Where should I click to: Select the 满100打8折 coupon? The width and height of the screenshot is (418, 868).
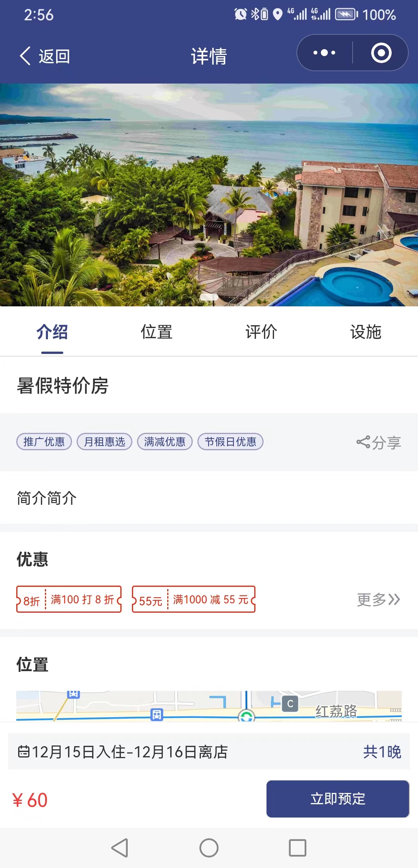click(x=69, y=599)
